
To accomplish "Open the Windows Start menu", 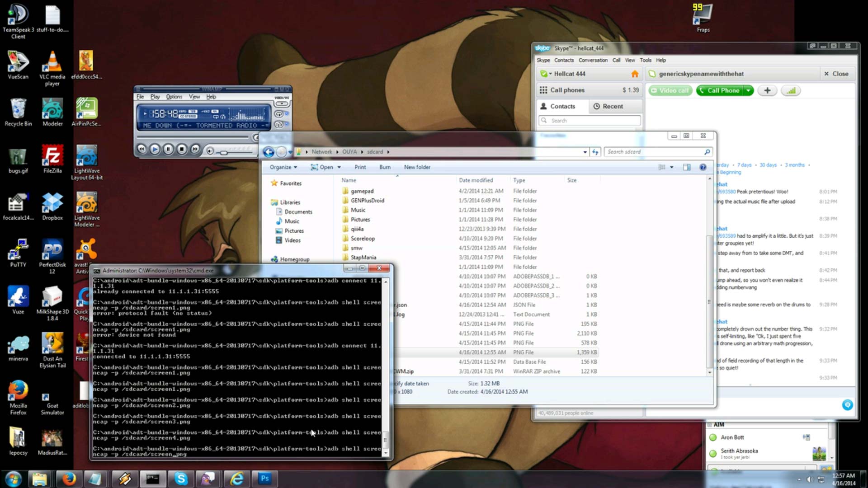I will point(13,479).
